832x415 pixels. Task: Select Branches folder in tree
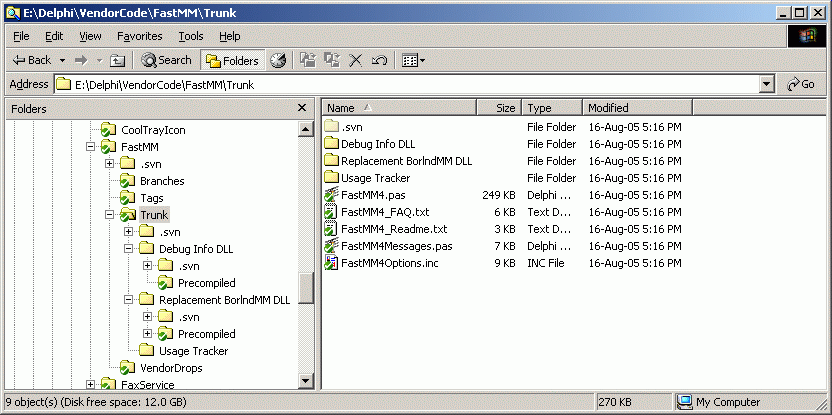162,181
